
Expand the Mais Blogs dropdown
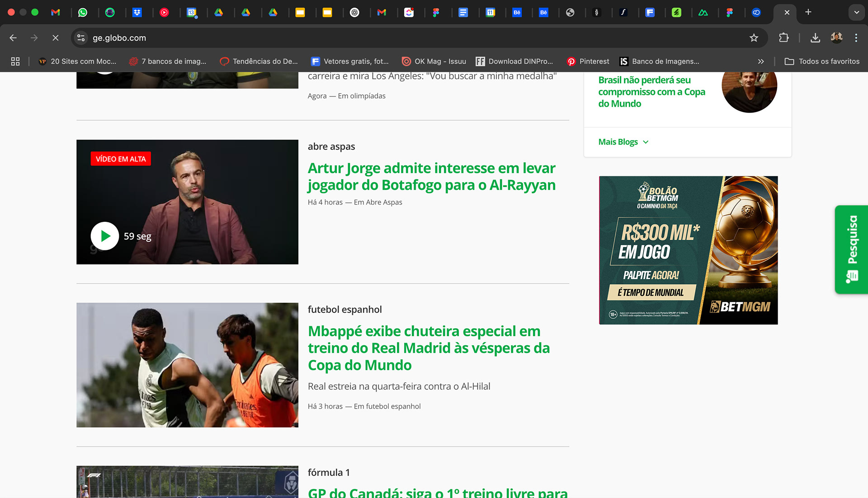pyautogui.click(x=623, y=142)
